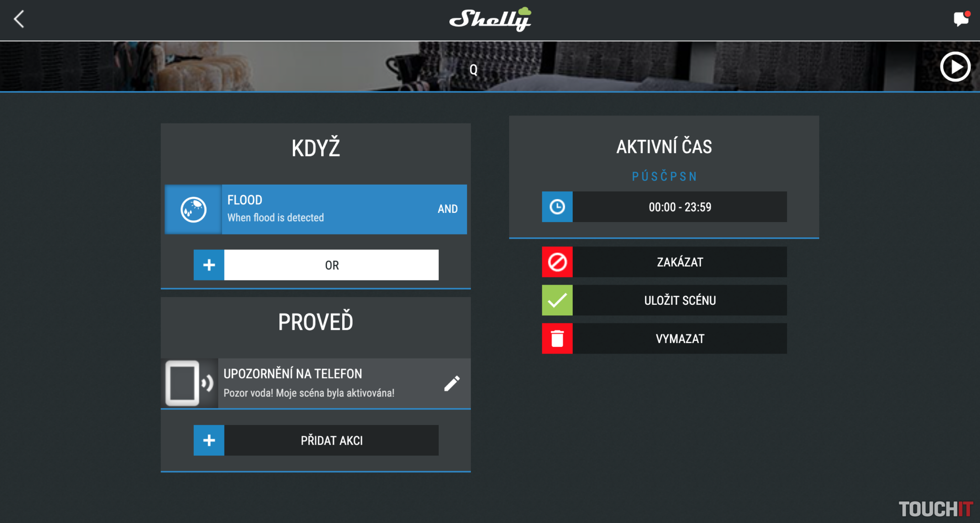This screenshot has width=980, height=523.
Task: Toggle the active weekdays PÚSČPSN
Action: [x=664, y=177]
